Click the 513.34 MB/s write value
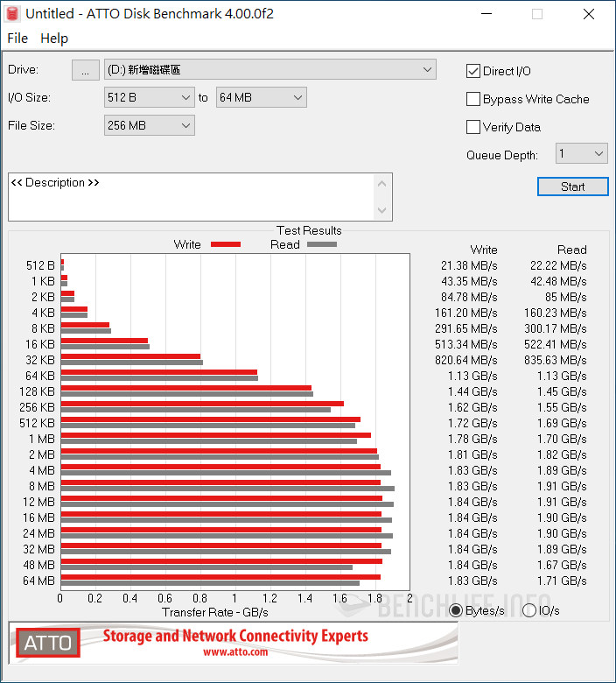 [x=465, y=344]
